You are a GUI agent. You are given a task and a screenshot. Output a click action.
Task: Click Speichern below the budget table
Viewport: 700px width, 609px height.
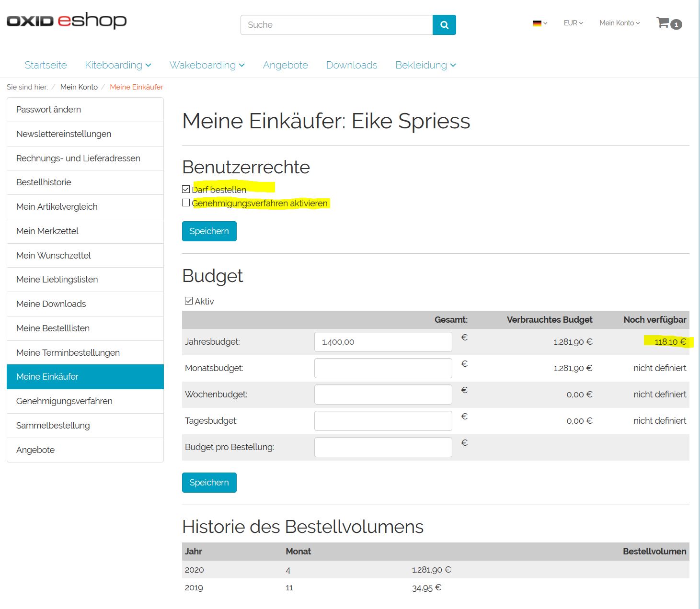209,483
